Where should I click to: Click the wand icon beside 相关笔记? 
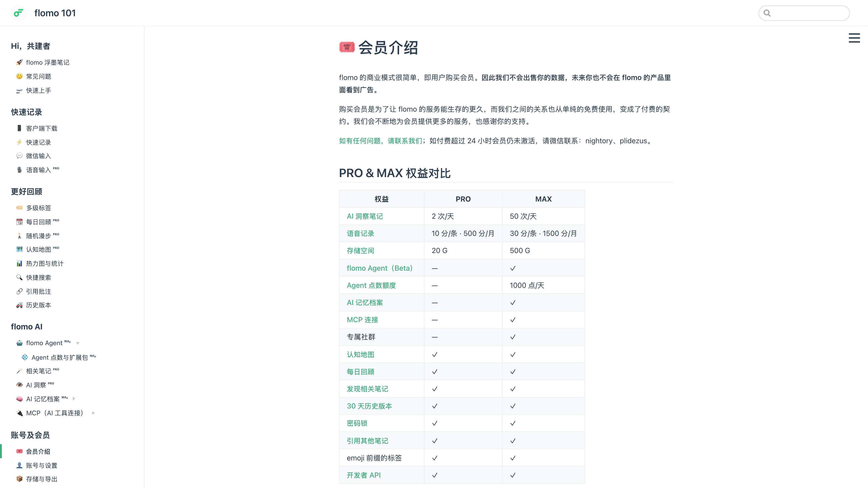point(19,371)
